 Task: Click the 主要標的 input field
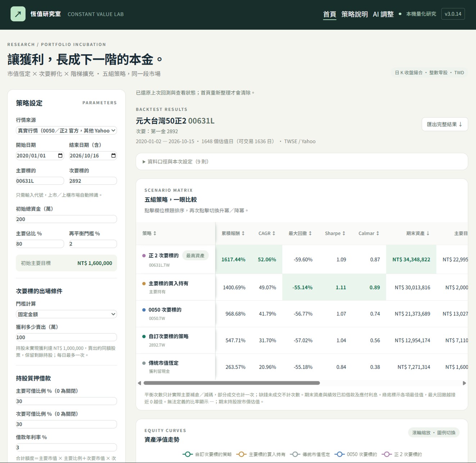[x=40, y=181]
